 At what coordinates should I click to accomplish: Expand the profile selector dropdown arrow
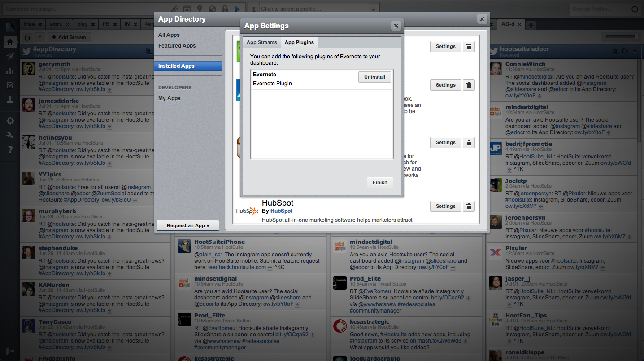(x=373, y=9)
